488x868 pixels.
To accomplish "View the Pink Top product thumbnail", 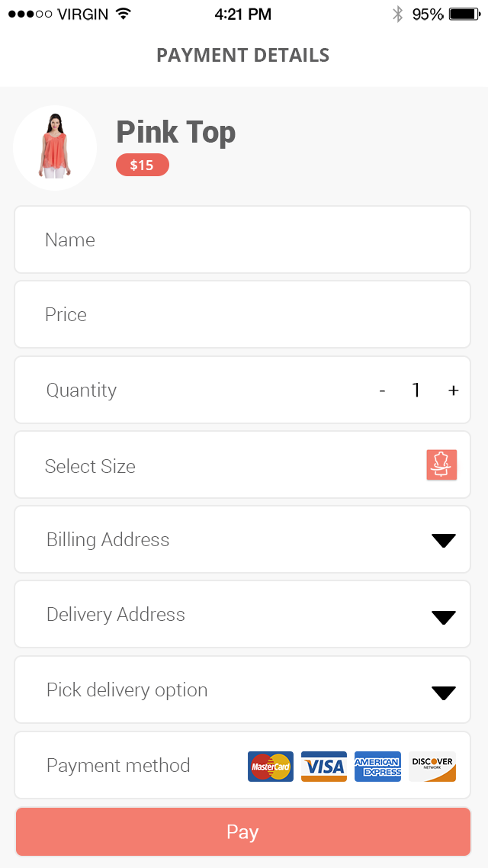I will pyautogui.click(x=55, y=147).
